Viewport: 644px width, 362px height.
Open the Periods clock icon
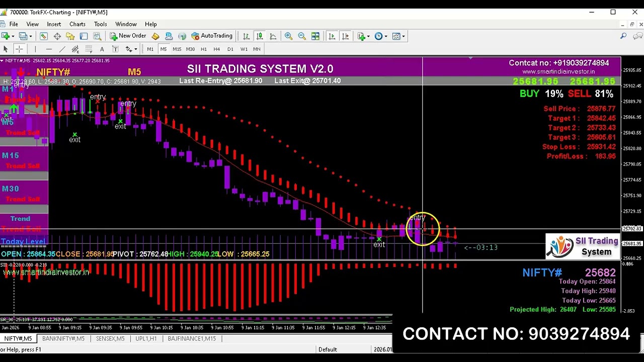[378, 36]
